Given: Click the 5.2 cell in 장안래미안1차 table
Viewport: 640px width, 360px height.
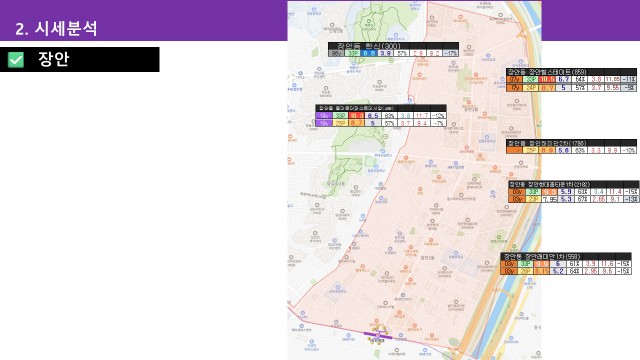Looking at the screenshot, I should click(558, 271).
